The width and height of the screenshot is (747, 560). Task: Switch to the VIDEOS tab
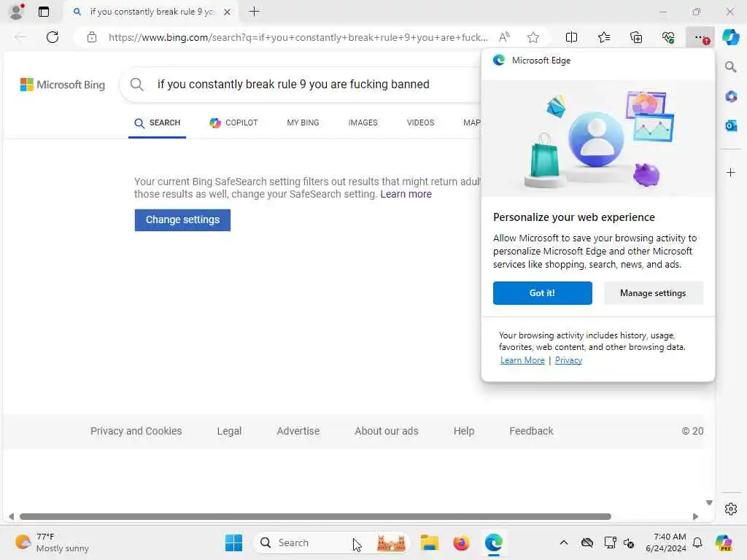tap(421, 122)
